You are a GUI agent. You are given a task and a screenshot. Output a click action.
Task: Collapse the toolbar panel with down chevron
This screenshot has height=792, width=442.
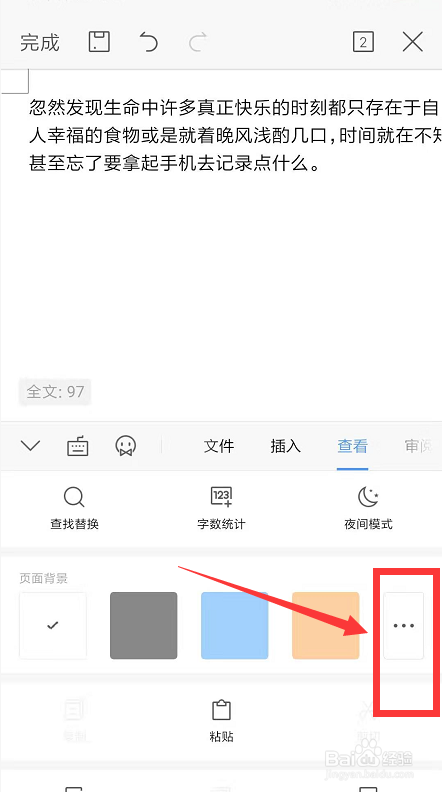[x=30, y=446]
